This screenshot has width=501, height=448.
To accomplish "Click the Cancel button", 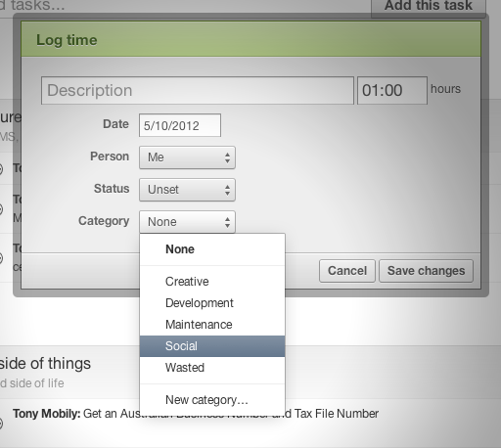I will tap(347, 271).
